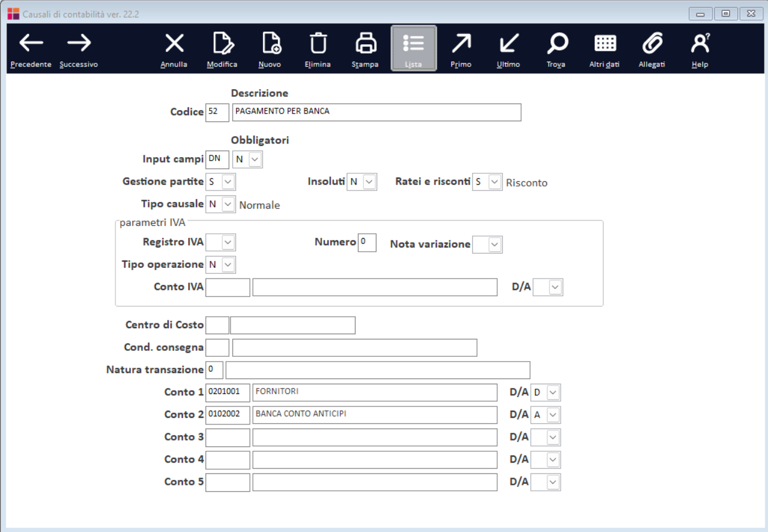The height and width of the screenshot is (532, 768).
Task: Click the Natura transazione code field
Action: point(214,370)
